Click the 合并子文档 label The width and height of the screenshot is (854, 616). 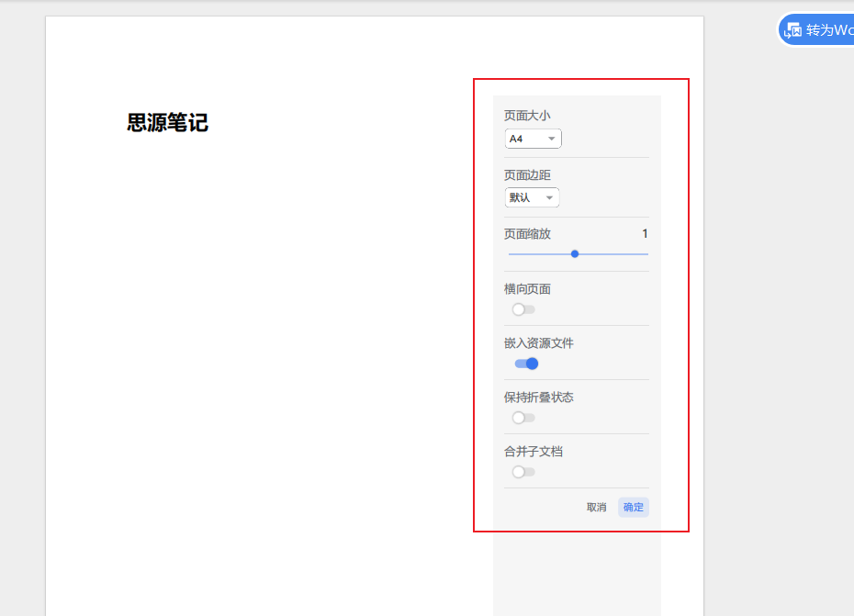click(534, 452)
